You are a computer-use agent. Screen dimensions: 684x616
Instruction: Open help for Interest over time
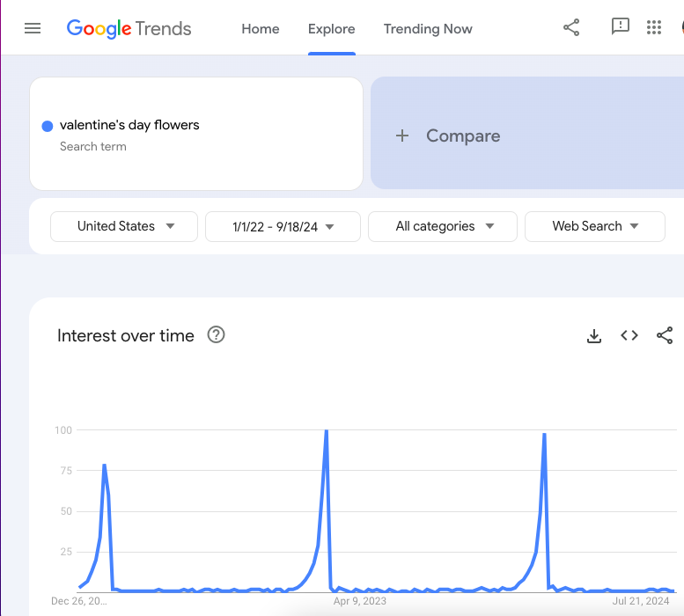[216, 335]
